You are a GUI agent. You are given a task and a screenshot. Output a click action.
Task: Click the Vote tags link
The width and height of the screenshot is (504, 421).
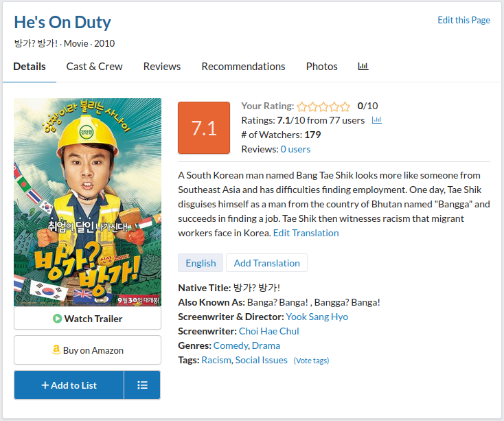tap(311, 361)
